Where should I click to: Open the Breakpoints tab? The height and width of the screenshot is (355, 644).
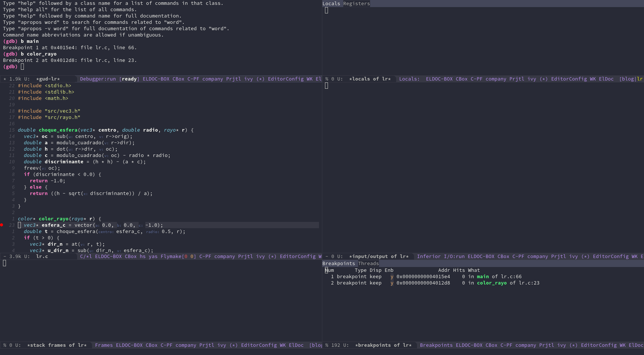point(339,264)
